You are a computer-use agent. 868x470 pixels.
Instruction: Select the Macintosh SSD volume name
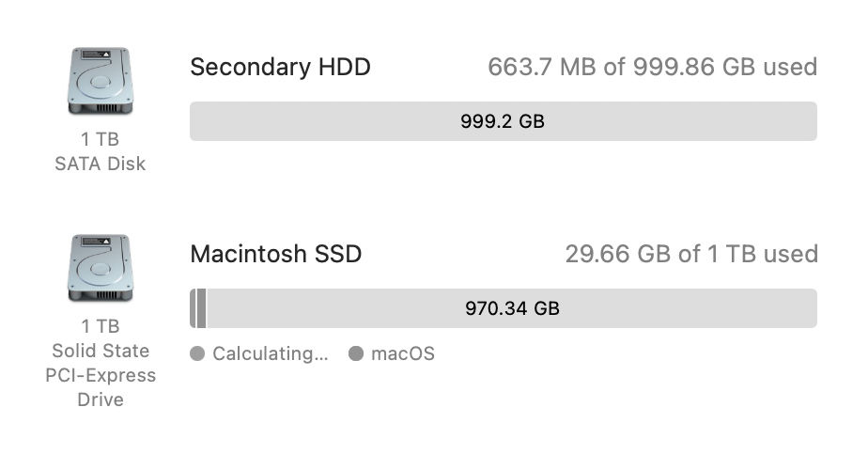click(x=275, y=254)
